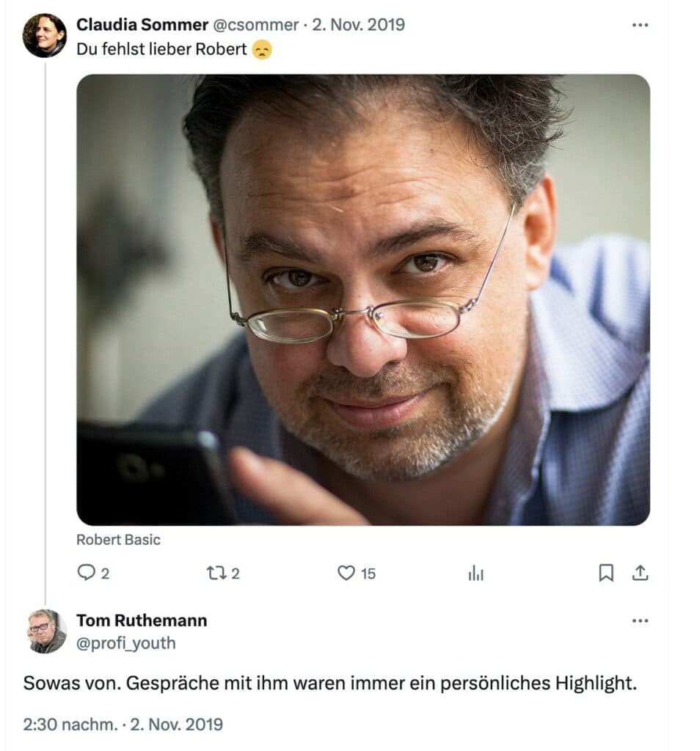Open Claudia Sommer's profile name link
Screen dimensions: 700x751
[142, 24]
